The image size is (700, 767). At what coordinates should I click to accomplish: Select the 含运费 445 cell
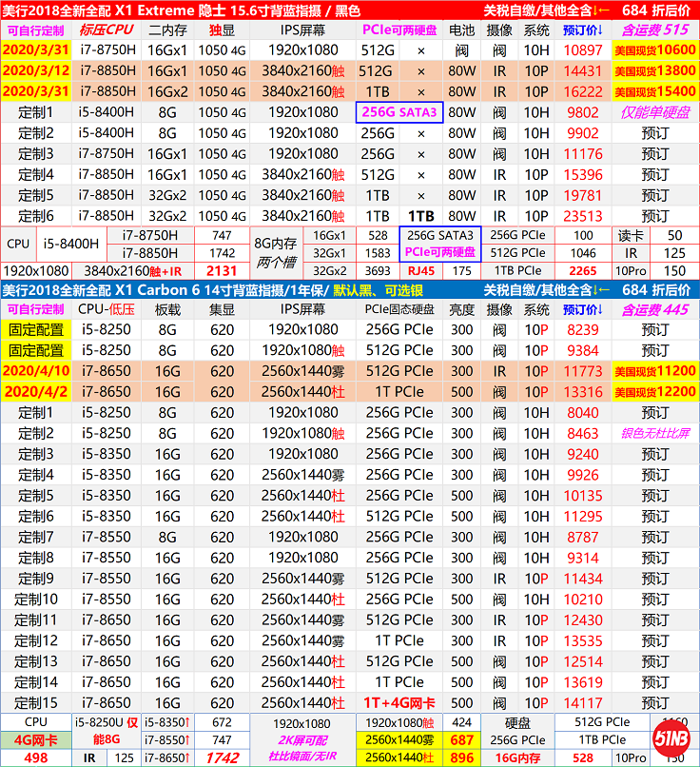click(654, 309)
